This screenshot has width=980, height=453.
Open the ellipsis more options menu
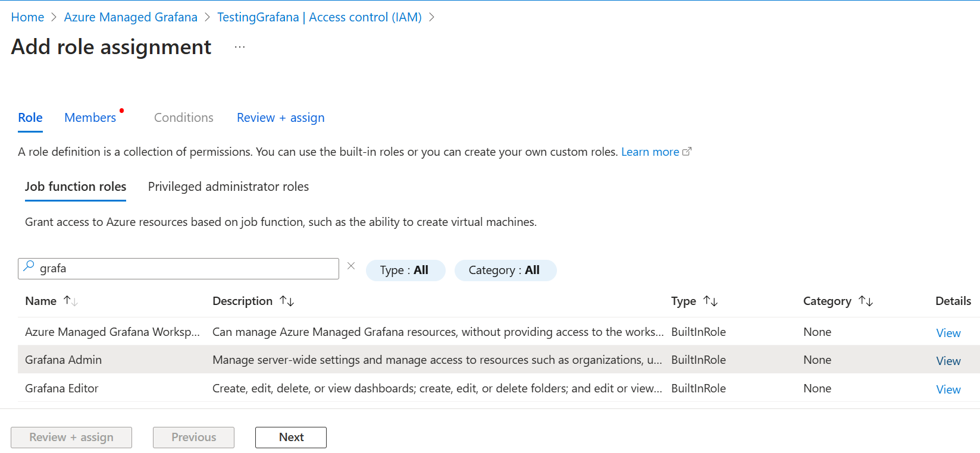pos(240,47)
